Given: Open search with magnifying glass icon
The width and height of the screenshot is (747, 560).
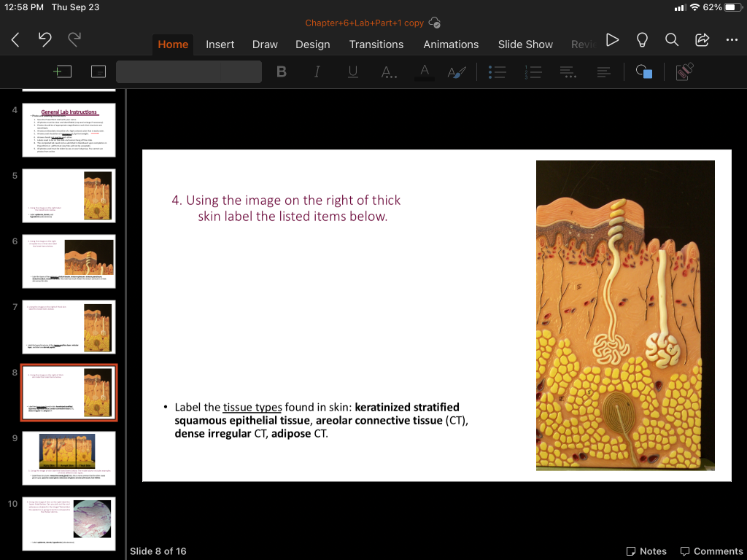Looking at the screenshot, I should coord(671,41).
